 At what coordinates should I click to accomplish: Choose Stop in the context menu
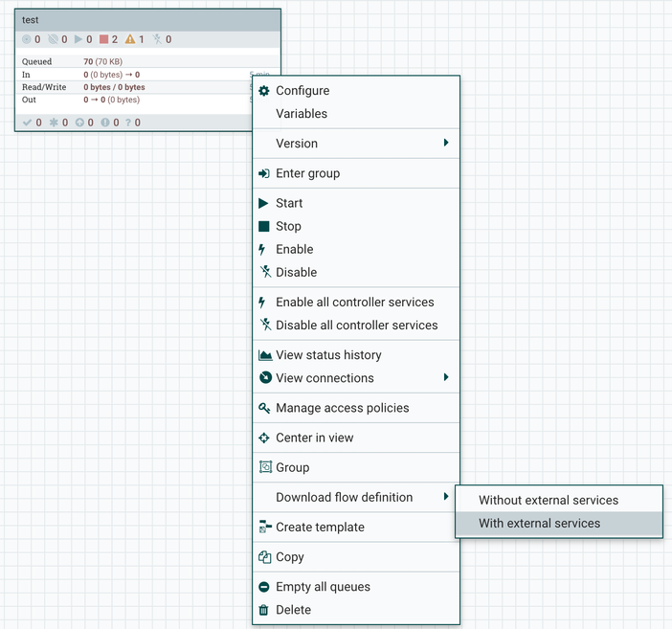coord(356,226)
